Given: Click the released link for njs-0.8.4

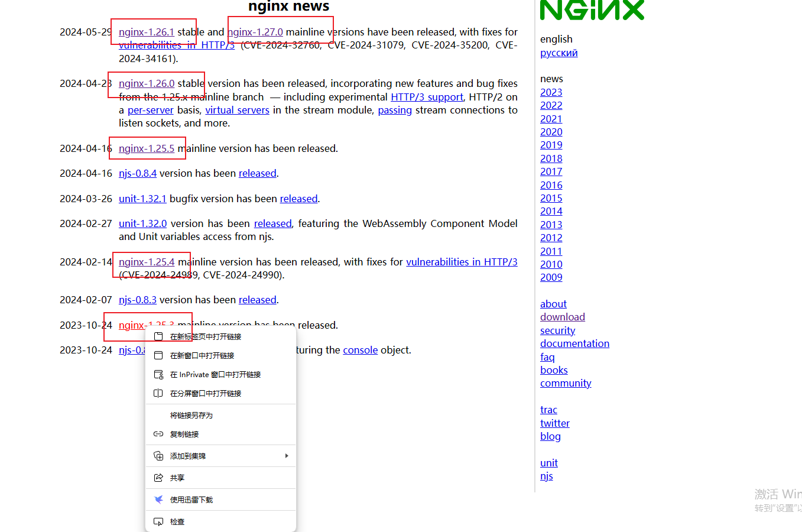Looking at the screenshot, I should click(x=257, y=173).
